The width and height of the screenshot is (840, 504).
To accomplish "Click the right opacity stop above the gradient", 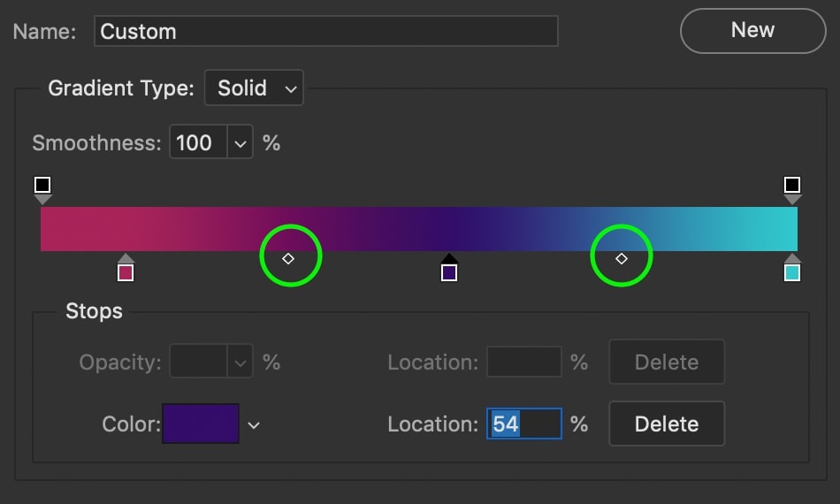I will (x=792, y=186).
